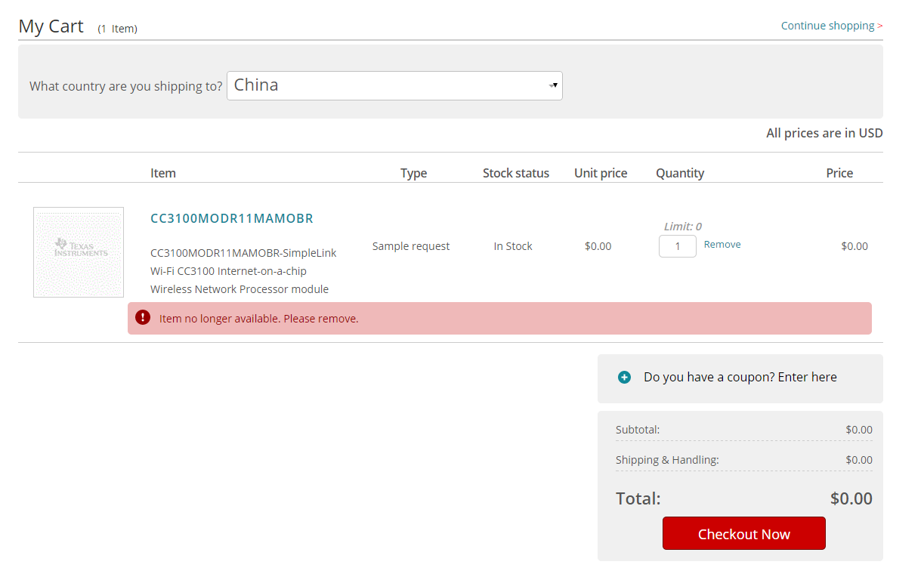Click the product description text
This screenshot has height=577, width=924.
tap(243, 271)
